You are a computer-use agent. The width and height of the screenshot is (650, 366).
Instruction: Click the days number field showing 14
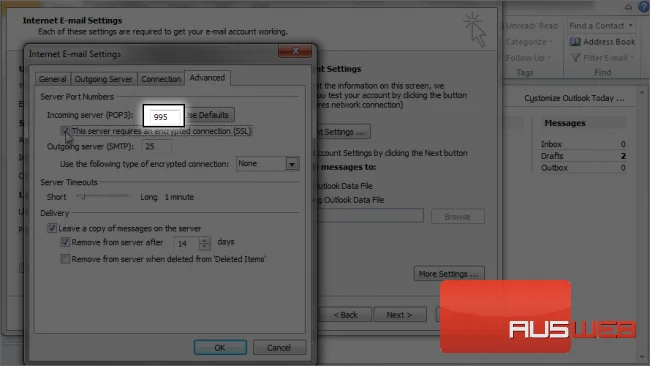[x=187, y=243]
